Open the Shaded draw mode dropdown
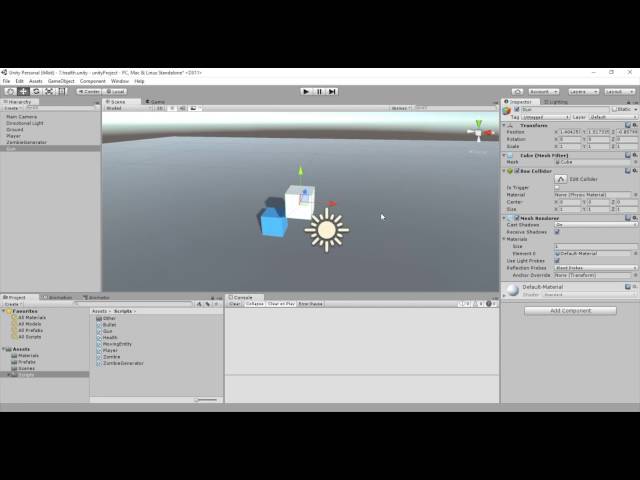640x480 pixels. pyautogui.click(x=128, y=108)
